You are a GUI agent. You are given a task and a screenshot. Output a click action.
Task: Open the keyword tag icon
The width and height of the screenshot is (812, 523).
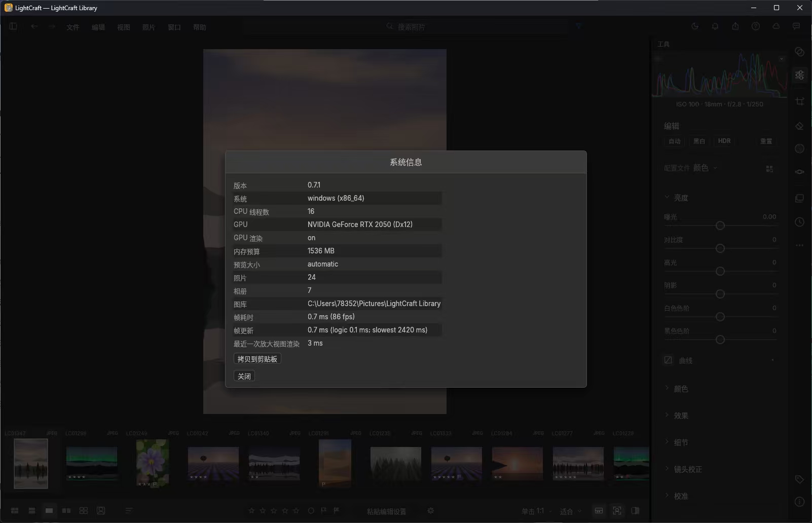pos(799,479)
